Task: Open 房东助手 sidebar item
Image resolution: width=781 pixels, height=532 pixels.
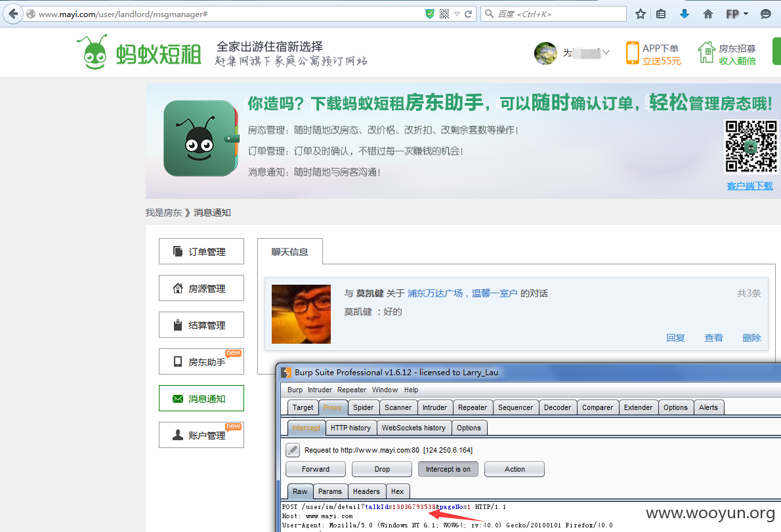Action: coord(201,362)
